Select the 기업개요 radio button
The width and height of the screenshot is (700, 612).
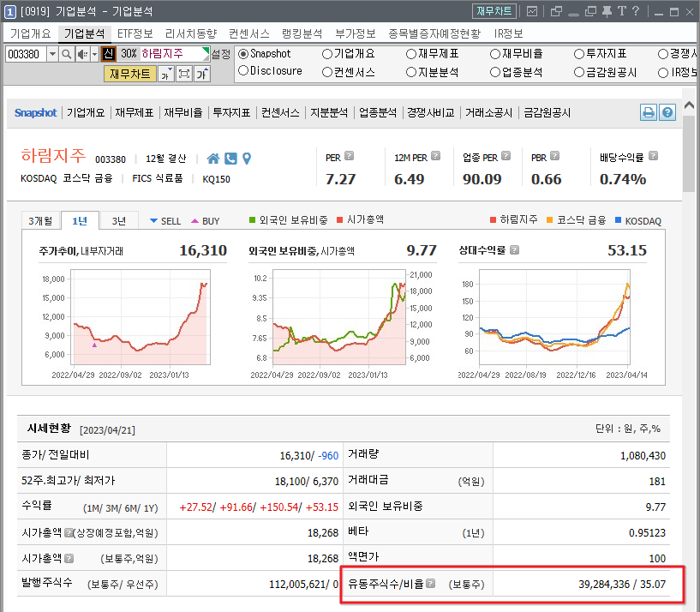(327, 54)
